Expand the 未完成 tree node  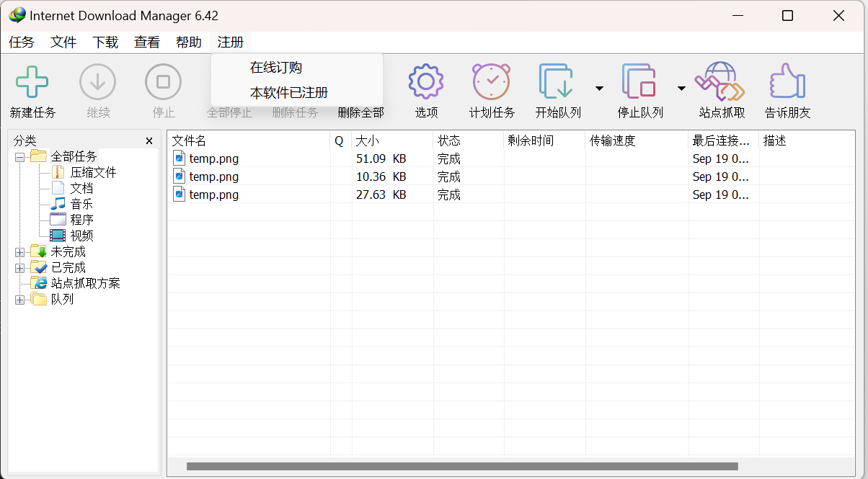point(19,252)
